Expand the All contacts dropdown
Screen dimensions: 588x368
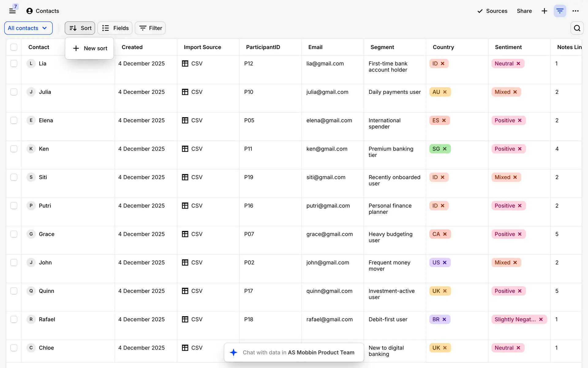coord(28,28)
